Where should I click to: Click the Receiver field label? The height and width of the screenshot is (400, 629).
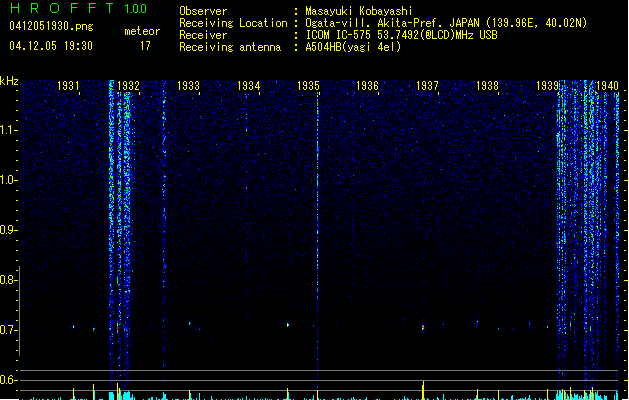click(x=203, y=35)
